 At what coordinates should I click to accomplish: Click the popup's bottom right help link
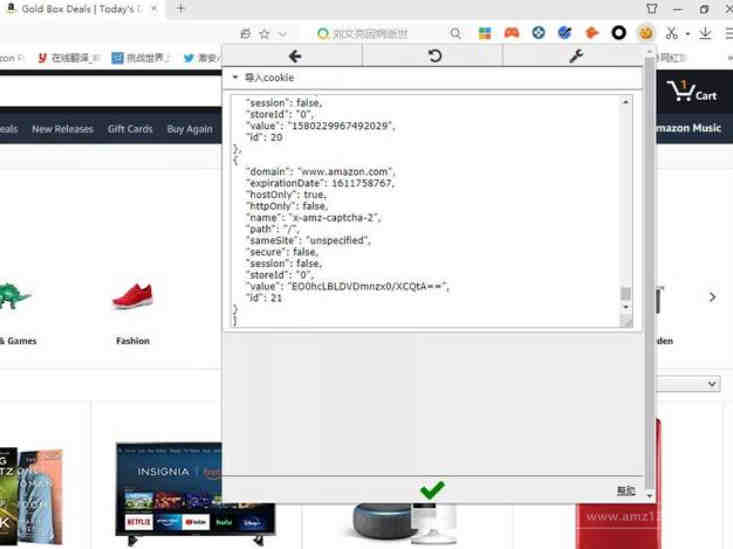point(625,491)
